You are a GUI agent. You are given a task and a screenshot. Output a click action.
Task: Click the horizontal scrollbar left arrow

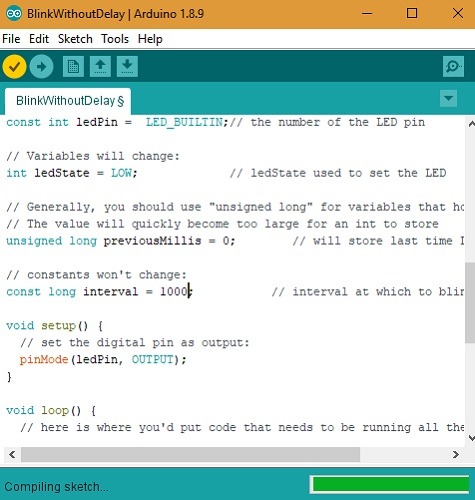pyautogui.click(x=12, y=455)
